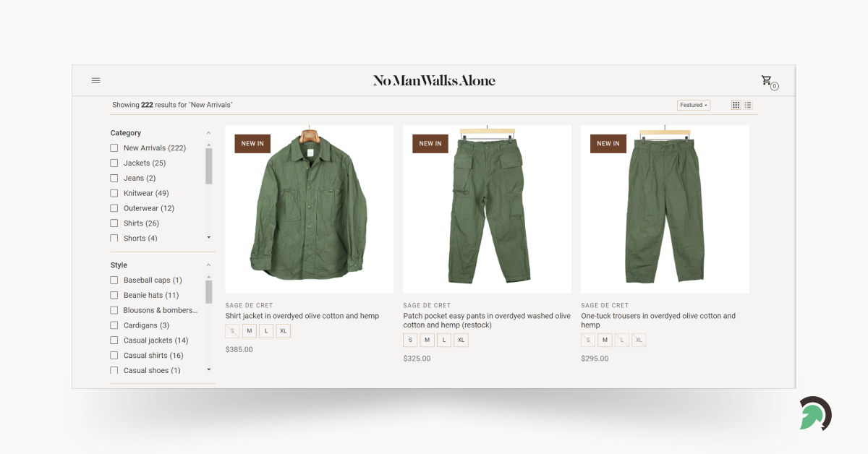Open the hamburger navigation menu

(95, 80)
